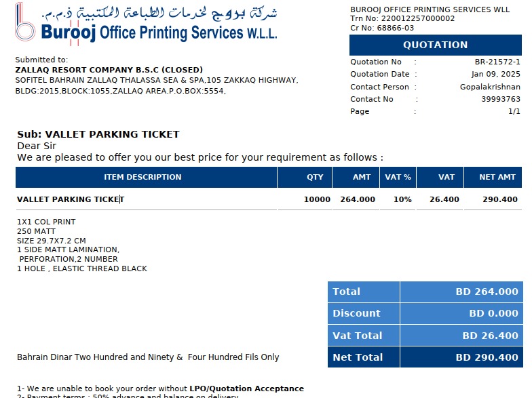Screen dimensions: 532x398
Task: Click the quotation number BR-21572-1
Action: click(497, 62)
